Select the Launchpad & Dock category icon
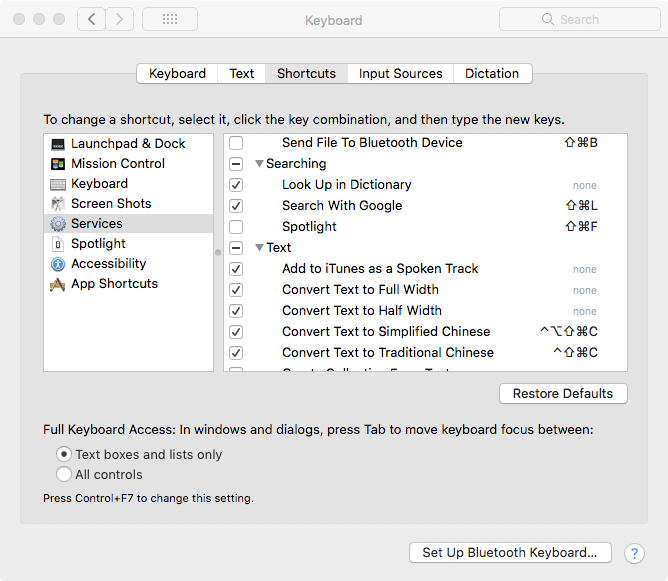 58,144
